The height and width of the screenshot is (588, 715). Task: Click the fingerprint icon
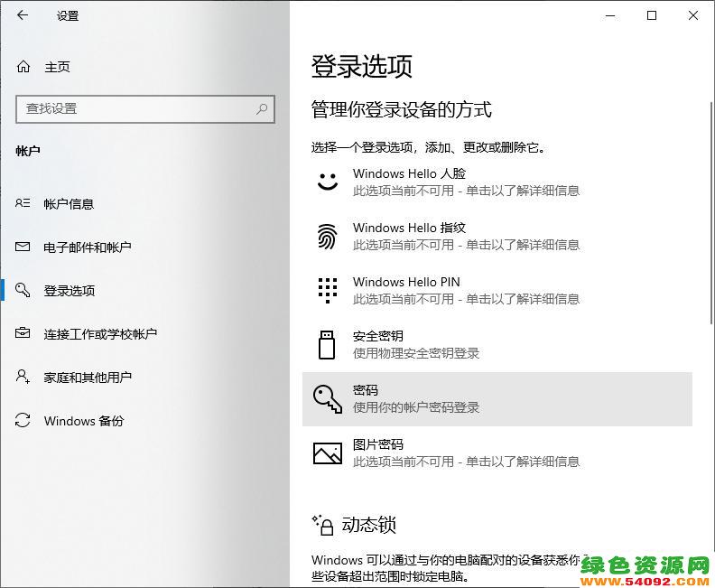tap(328, 237)
